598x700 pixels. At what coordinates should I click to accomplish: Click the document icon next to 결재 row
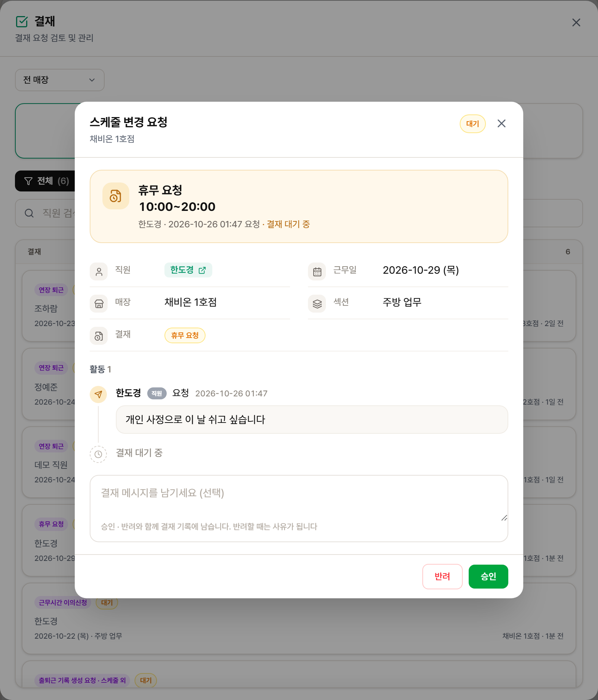pos(99,336)
